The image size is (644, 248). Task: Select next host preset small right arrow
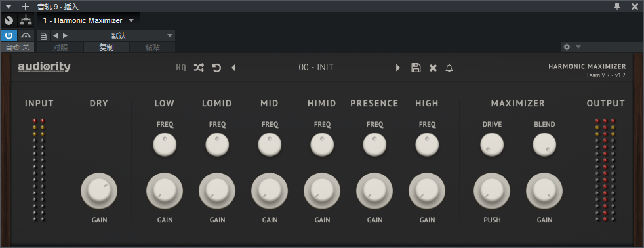pos(65,35)
